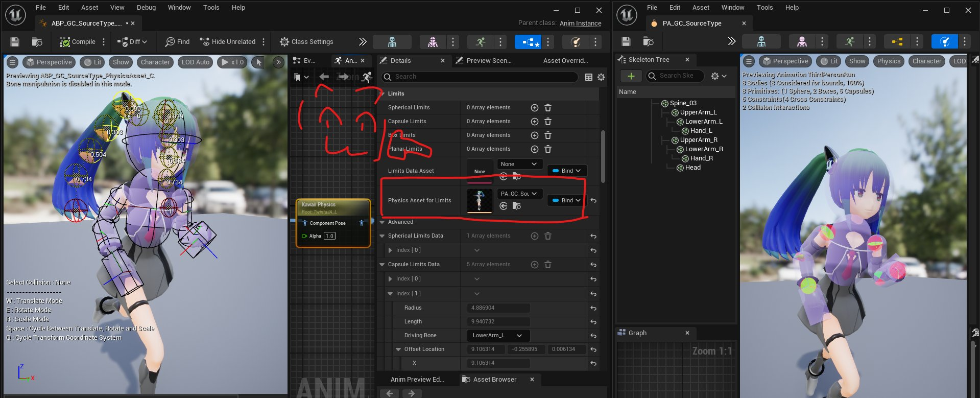This screenshot has width=980, height=398.
Task: Select active Blueprint mode icon in ABP window
Action: click(x=528, y=42)
